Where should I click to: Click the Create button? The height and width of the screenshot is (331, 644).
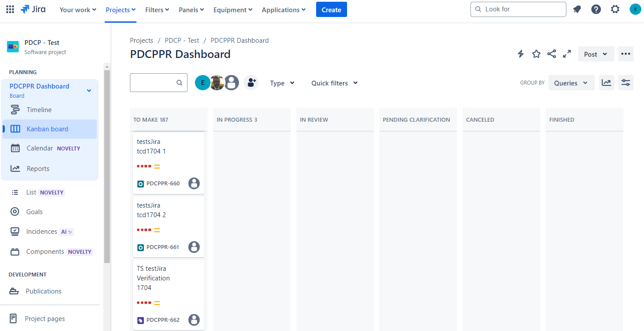(x=331, y=9)
